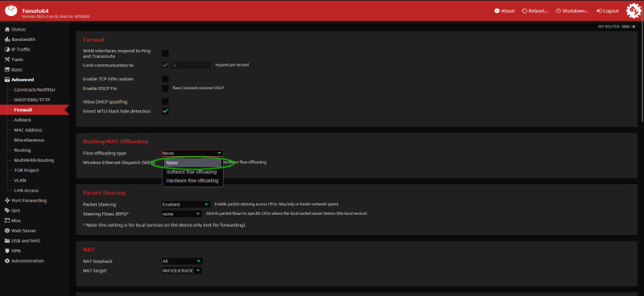This screenshot has width=644, height=296.
Task: Open Bandwidth using its bar chart icon
Action: (x=7, y=39)
